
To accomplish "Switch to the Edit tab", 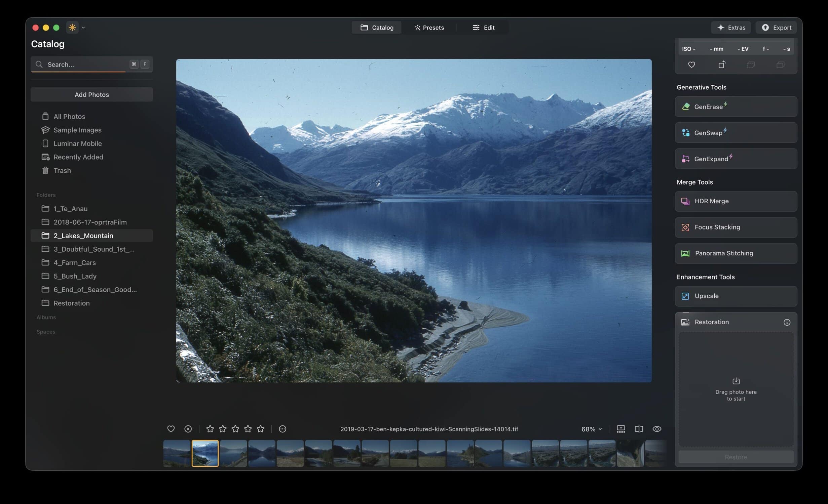I will point(483,27).
